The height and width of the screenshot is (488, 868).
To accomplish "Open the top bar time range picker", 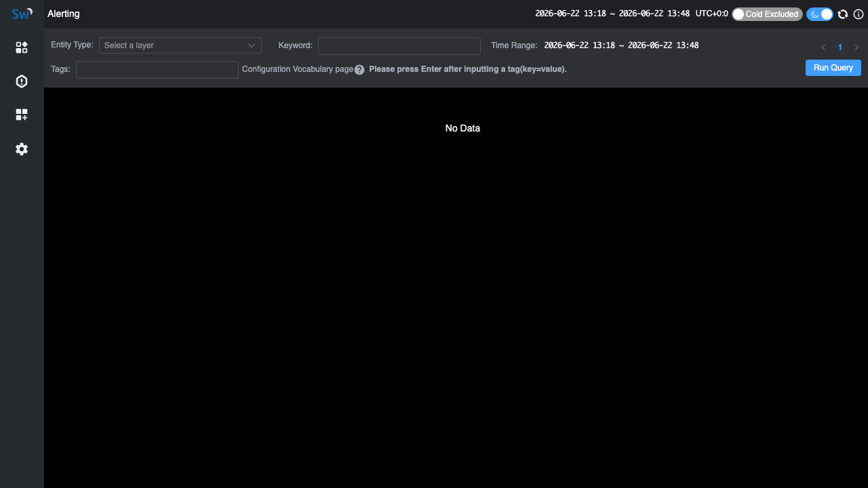I will point(612,14).
